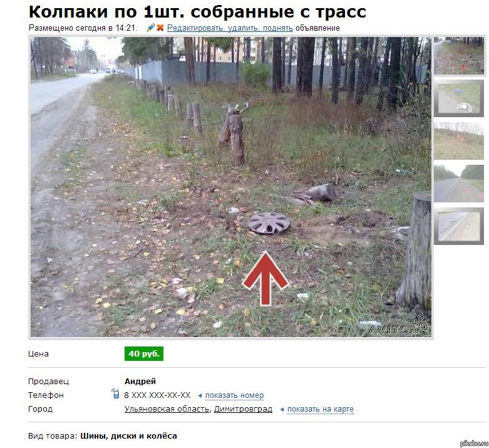This screenshot has width=489, height=448.
Task: Click the pencil edit icon
Action: (x=151, y=28)
